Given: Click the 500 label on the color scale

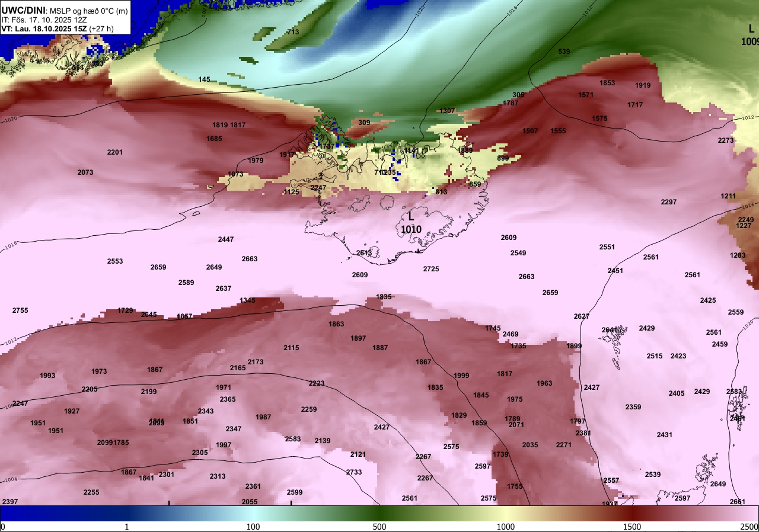Looking at the screenshot, I should (x=379, y=527).
